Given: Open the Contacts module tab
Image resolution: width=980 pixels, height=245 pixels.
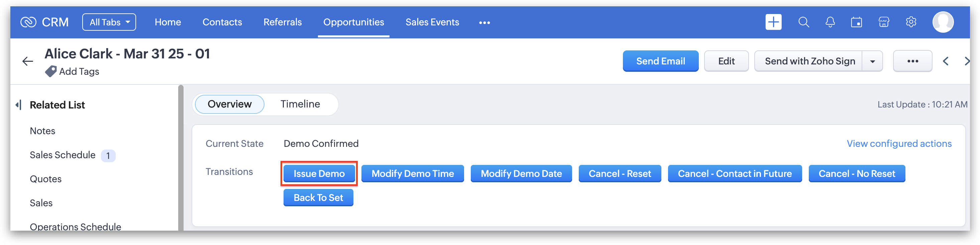Looking at the screenshot, I should tap(222, 22).
